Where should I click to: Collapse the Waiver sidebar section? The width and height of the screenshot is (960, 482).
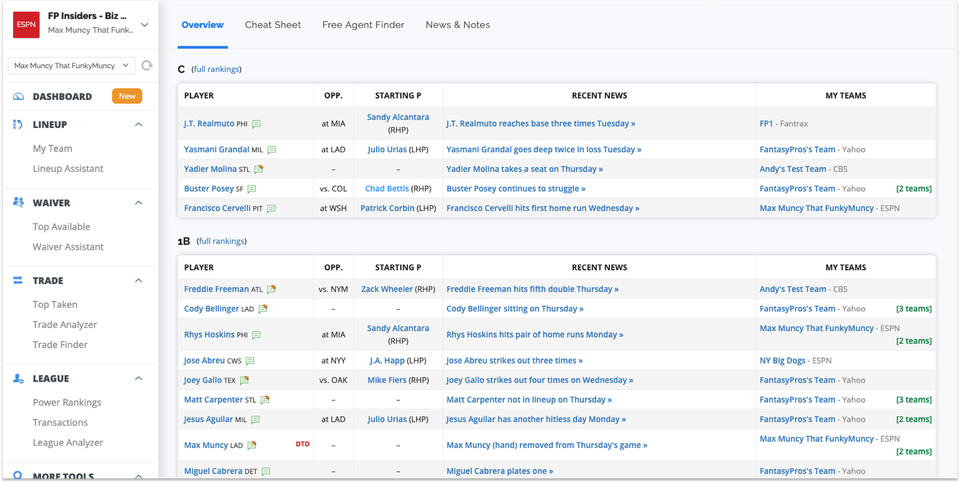point(138,203)
